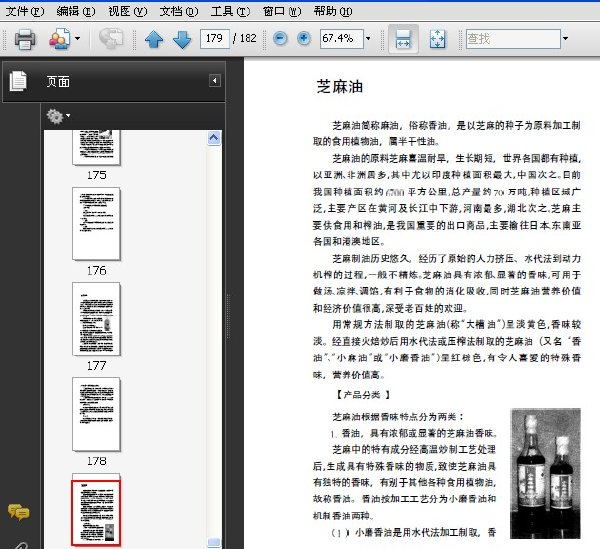Image resolution: width=600 pixels, height=549 pixels.
Task: Click the thumbnail scrollbar up arrow
Action: pos(214,138)
